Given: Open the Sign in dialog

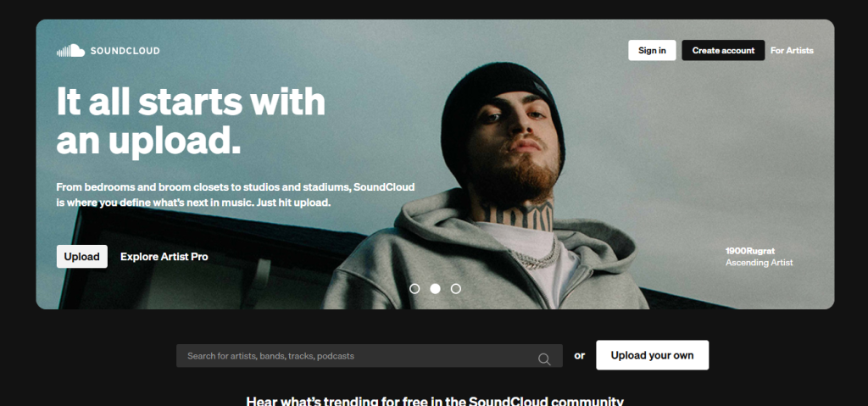Looking at the screenshot, I should click(652, 50).
